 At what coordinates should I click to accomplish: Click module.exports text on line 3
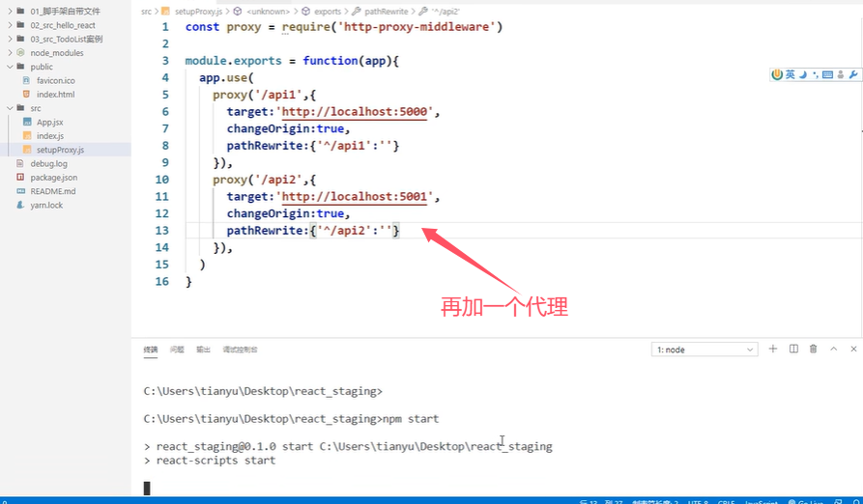pos(233,61)
